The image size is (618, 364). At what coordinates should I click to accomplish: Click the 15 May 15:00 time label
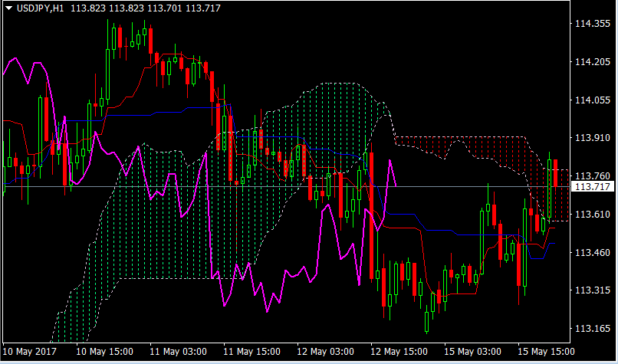point(546,352)
